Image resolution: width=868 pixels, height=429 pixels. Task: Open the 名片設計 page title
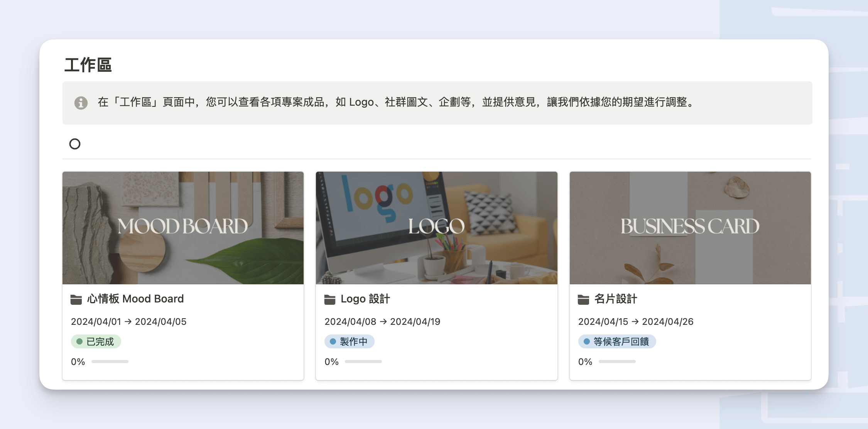(616, 299)
